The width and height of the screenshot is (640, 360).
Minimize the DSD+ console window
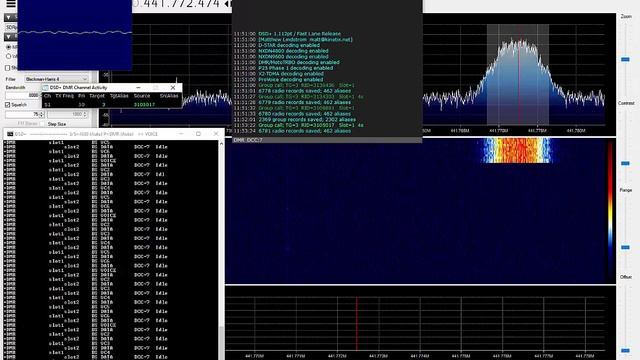181,134
